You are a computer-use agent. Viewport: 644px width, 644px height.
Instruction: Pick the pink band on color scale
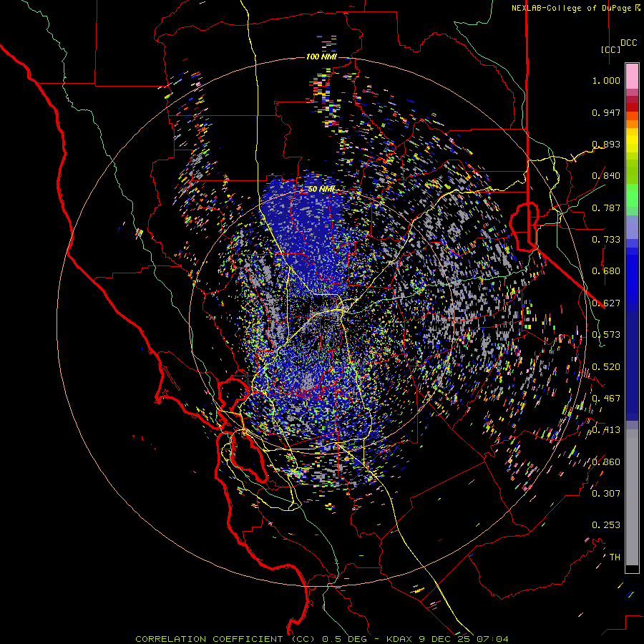pyautogui.click(x=632, y=76)
